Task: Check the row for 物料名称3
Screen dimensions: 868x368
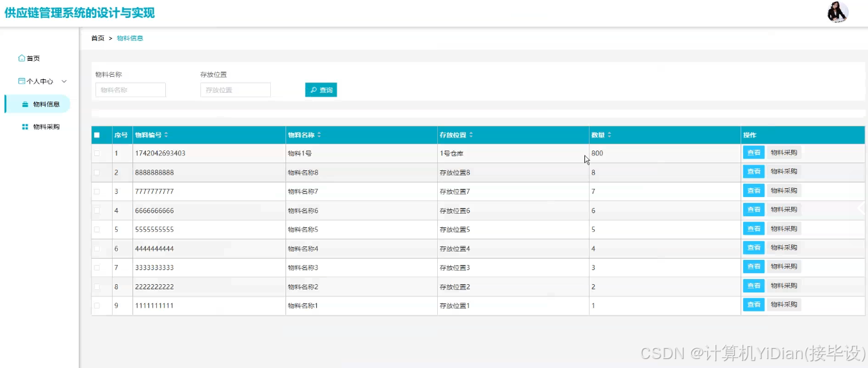Action: click(97, 268)
